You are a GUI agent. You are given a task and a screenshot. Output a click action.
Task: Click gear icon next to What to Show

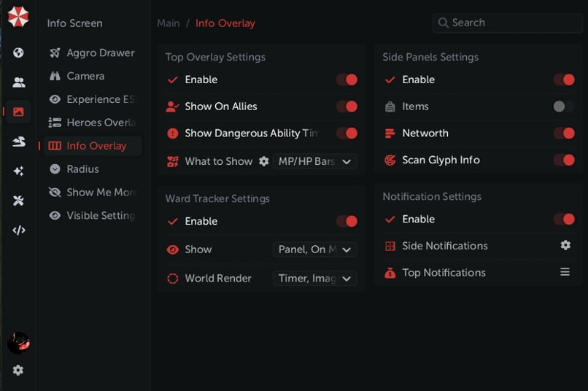[264, 161]
